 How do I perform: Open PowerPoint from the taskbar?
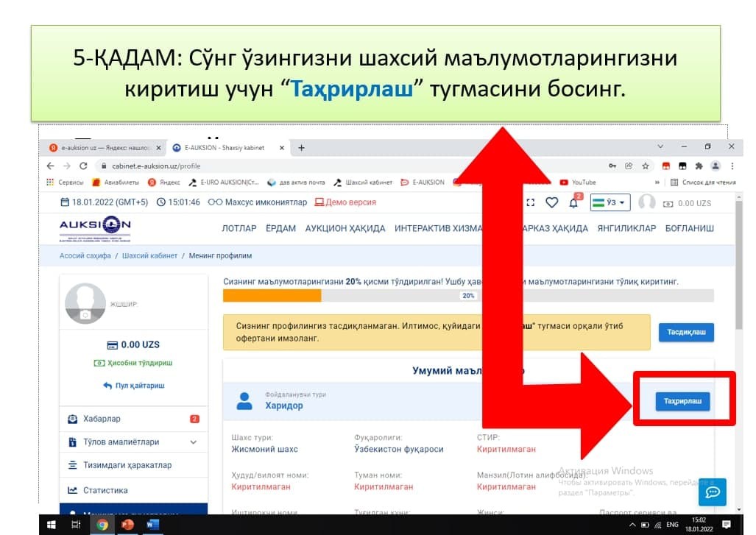pyautogui.click(x=127, y=525)
